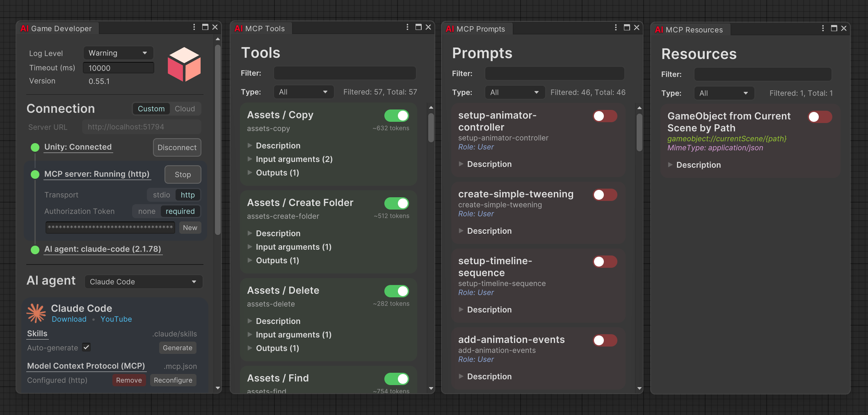Focus the Tools Filter text field

pos(345,73)
